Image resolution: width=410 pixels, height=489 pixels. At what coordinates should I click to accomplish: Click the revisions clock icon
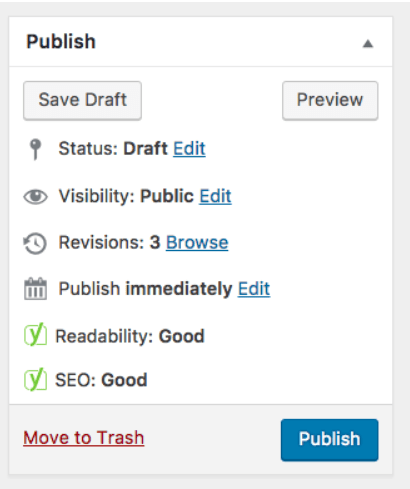point(35,243)
